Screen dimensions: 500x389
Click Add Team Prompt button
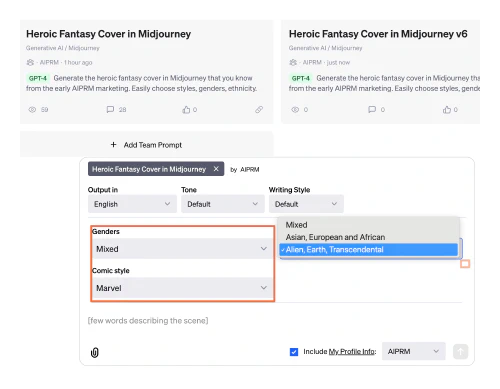pos(146,144)
